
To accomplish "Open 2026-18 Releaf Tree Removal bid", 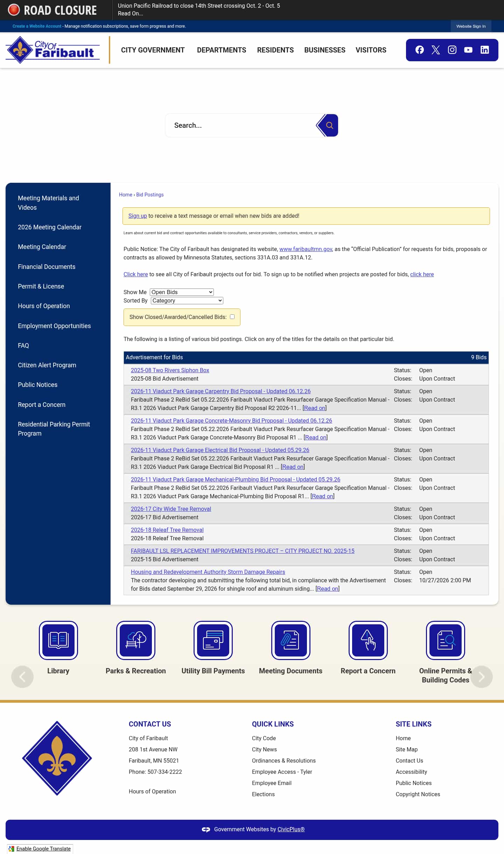I will click(x=167, y=530).
